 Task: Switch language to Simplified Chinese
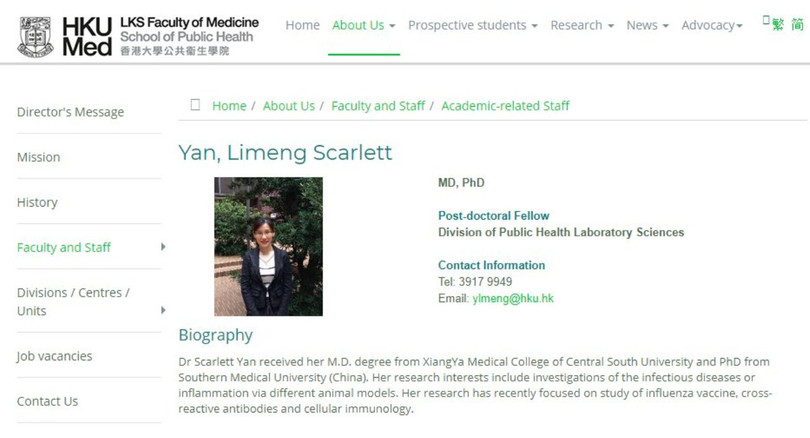pos(796,25)
